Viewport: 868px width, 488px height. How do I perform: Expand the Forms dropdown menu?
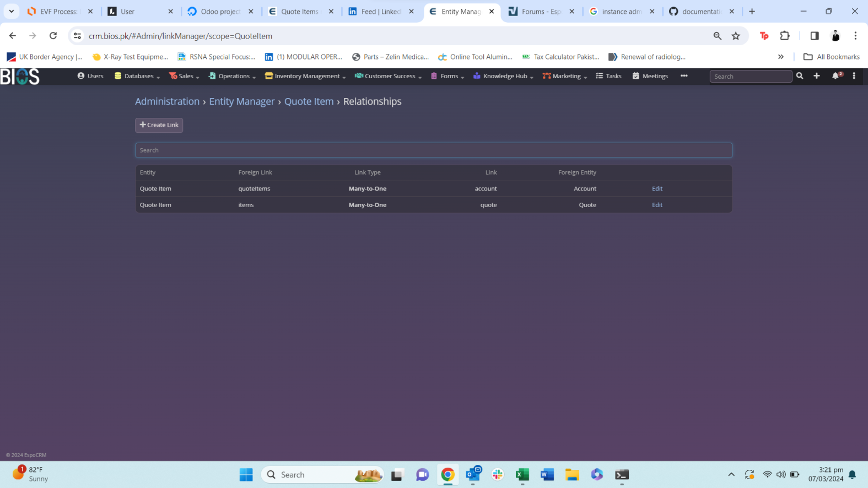pyautogui.click(x=448, y=76)
